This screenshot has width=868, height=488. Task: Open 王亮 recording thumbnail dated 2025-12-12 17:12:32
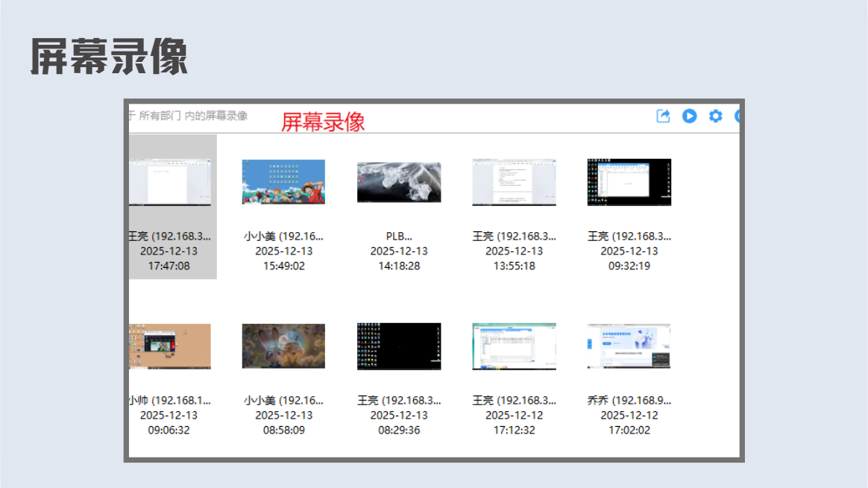(514, 346)
